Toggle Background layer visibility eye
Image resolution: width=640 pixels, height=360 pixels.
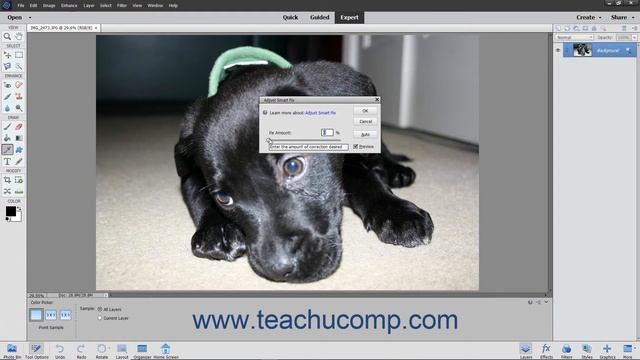(x=558, y=50)
